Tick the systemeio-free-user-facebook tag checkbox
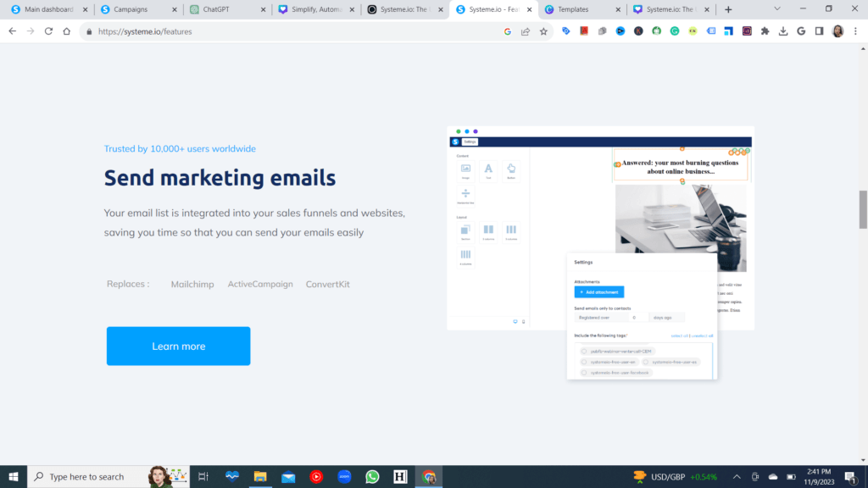This screenshot has width=868, height=488. 584,373
